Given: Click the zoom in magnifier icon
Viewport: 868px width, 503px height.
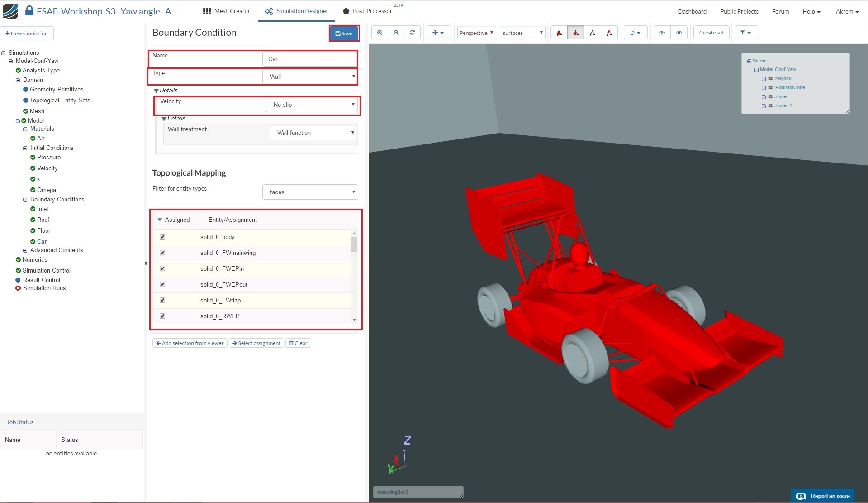Looking at the screenshot, I should [x=379, y=33].
